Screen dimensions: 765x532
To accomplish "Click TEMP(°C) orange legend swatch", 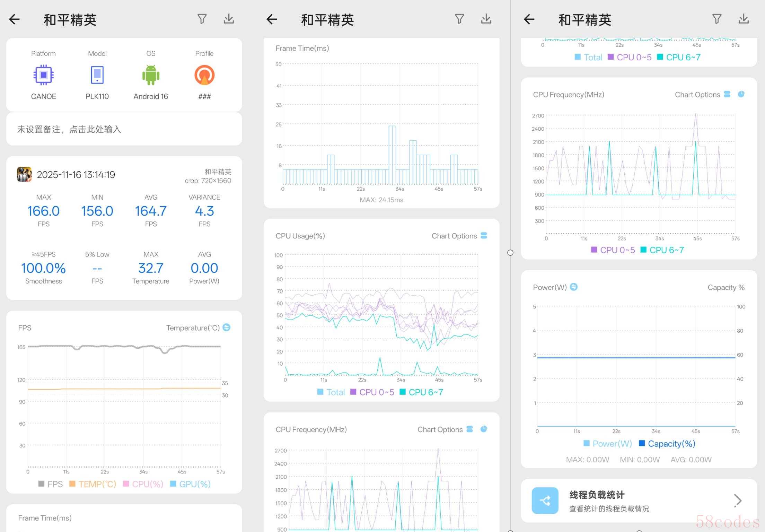I will coord(72,484).
